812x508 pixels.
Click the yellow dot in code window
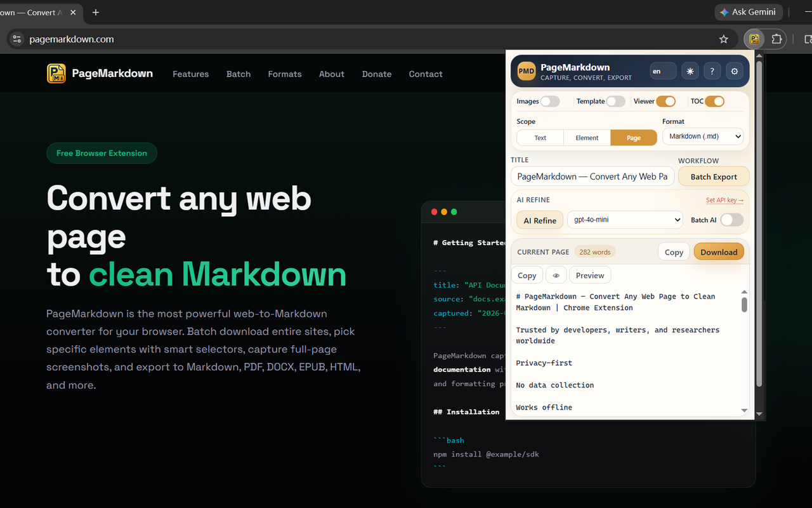444,212
